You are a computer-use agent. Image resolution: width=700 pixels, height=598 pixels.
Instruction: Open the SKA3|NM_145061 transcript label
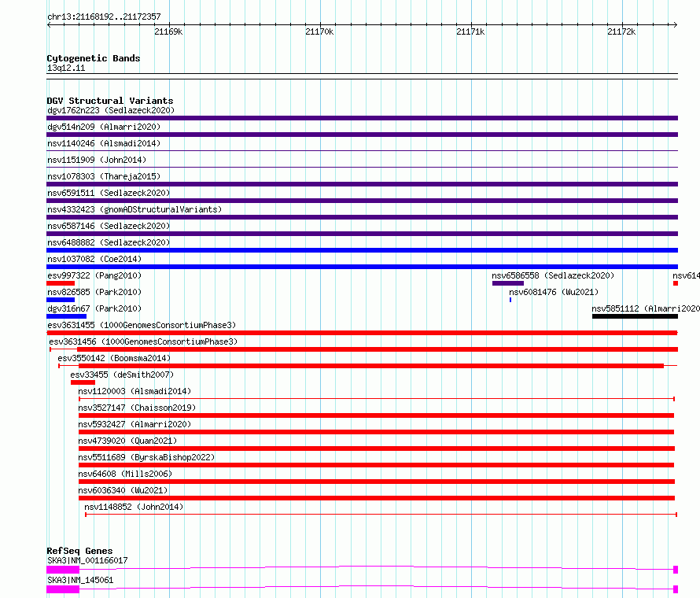pyautogui.click(x=80, y=580)
